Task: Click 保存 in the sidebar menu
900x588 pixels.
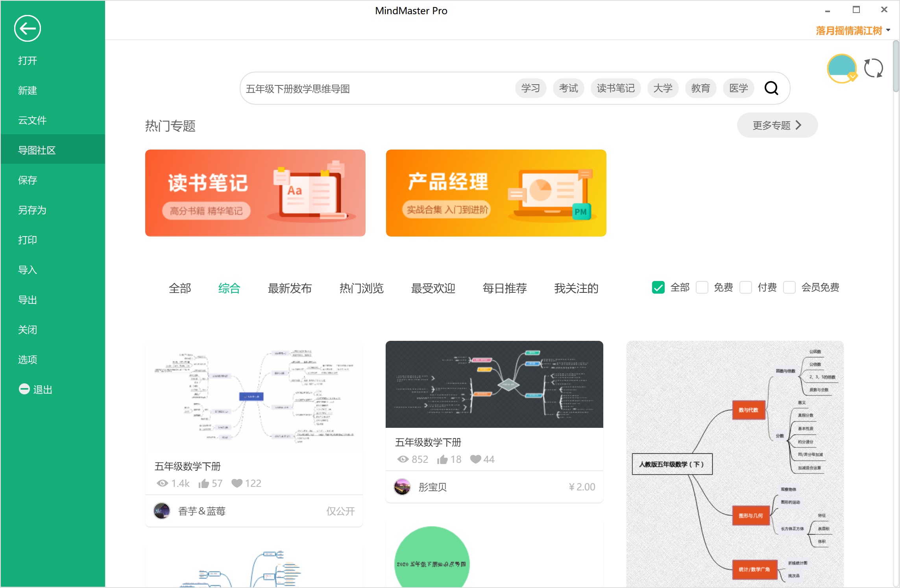Action: click(x=53, y=180)
